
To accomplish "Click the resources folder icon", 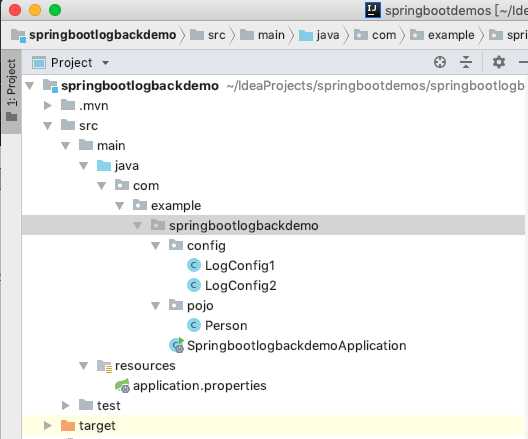I will (104, 366).
